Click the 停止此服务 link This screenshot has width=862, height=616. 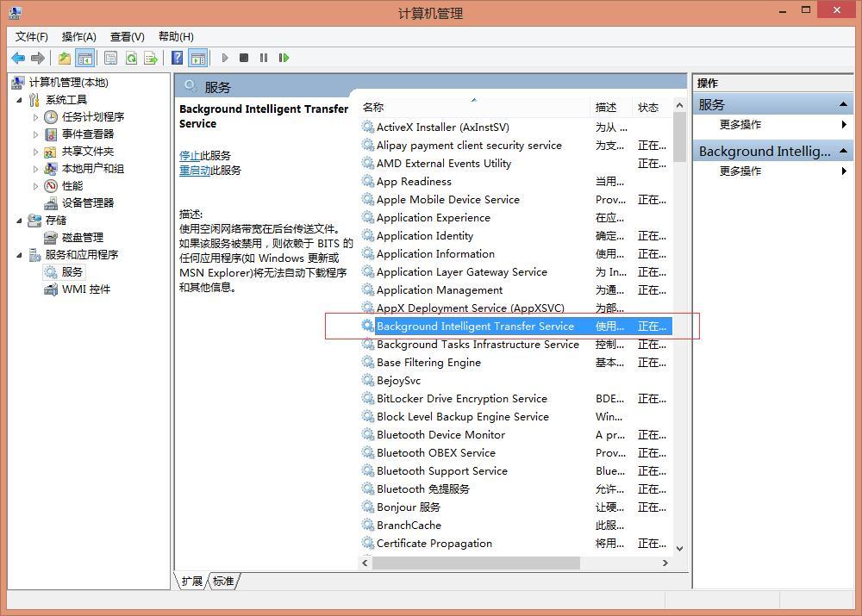tap(189, 155)
